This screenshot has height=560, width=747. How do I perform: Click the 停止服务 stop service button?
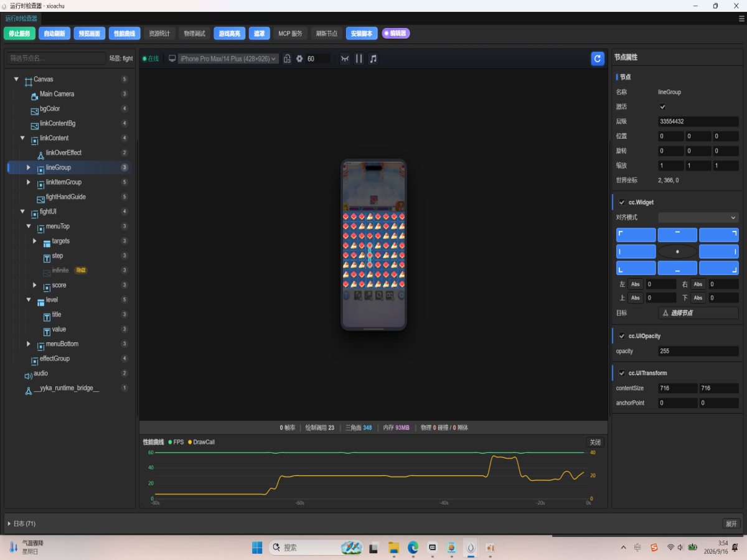(x=20, y=34)
